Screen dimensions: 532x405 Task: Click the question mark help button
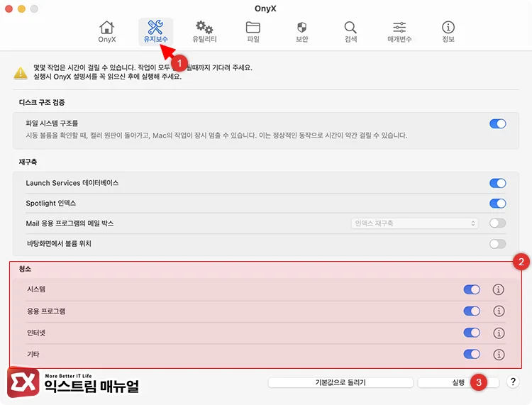pyautogui.click(x=514, y=382)
